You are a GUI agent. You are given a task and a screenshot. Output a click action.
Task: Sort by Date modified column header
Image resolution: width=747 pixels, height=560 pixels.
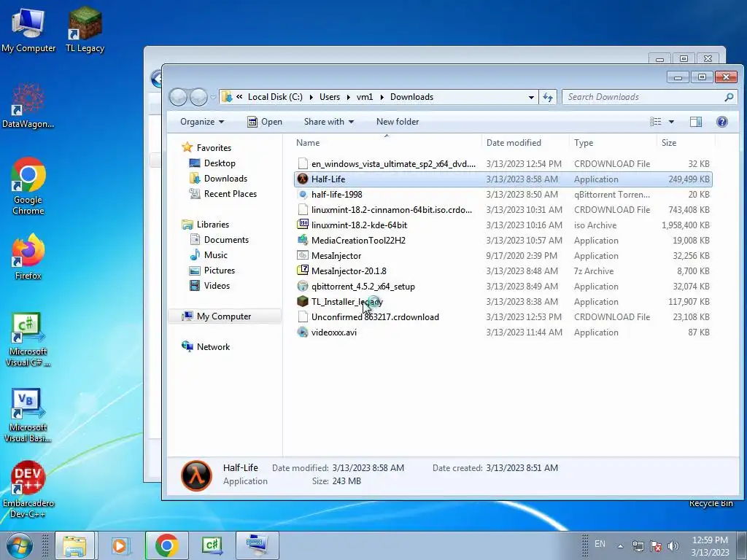pos(525,143)
